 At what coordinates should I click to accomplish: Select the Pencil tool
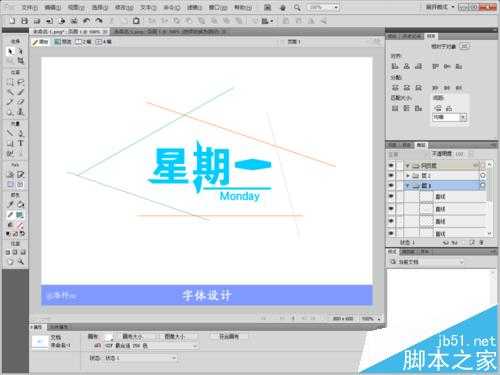10,102
